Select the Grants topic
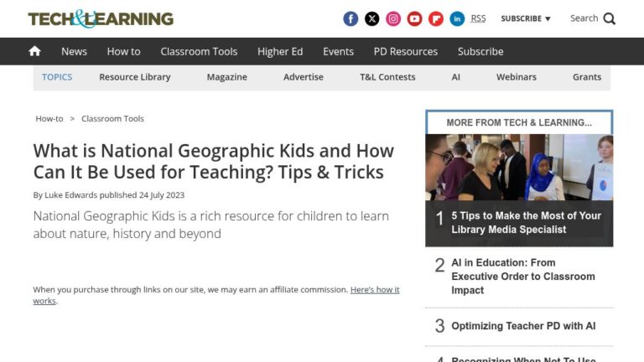 coord(587,77)
